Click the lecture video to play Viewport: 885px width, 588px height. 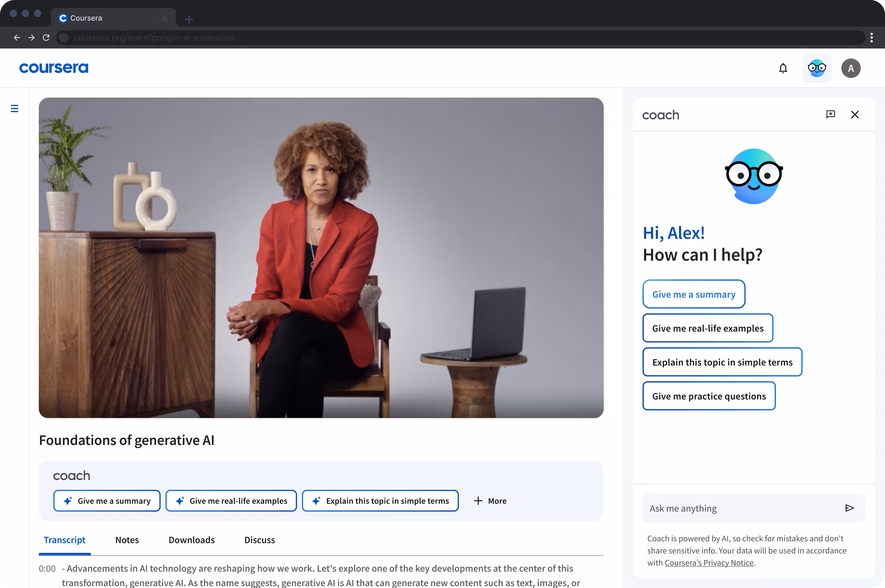(x=321, y=258)
